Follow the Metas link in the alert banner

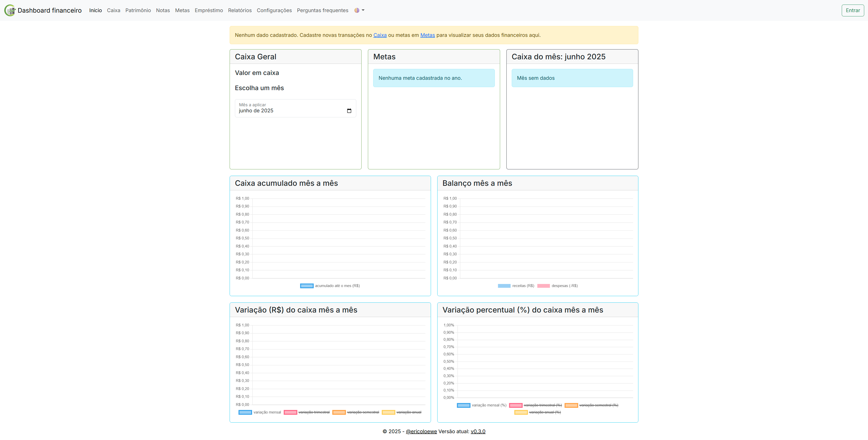pos(428,35)
